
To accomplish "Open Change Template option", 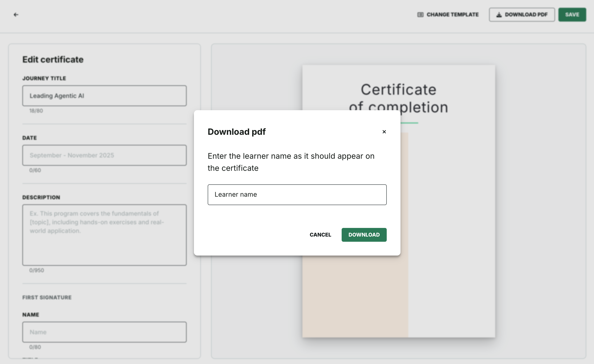I will [x=448, y=15].
